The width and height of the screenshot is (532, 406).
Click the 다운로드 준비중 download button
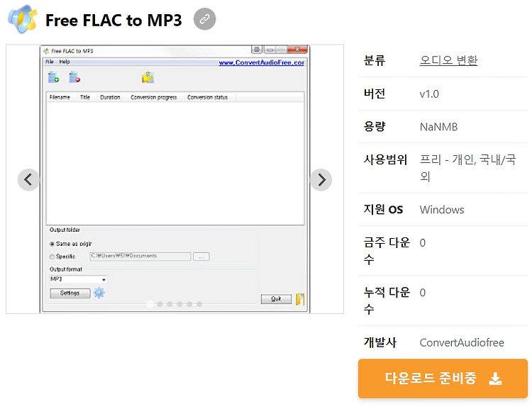(443, 378)
